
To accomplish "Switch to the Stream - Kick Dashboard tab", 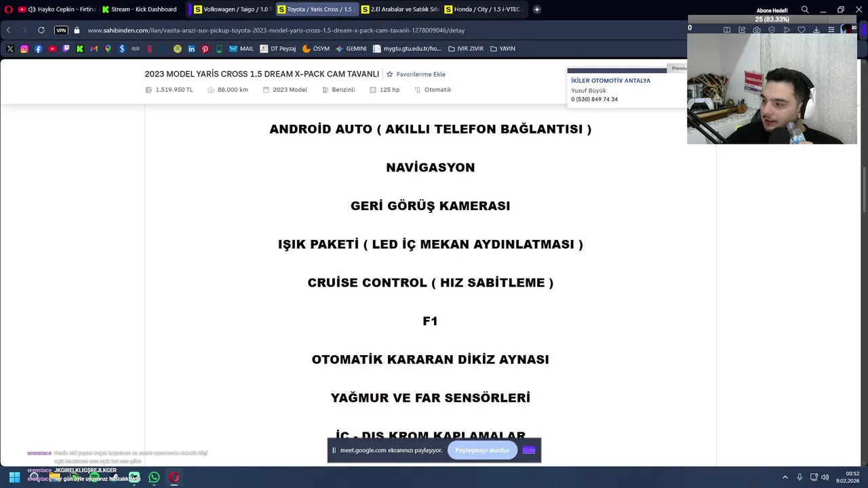I will click(140, 9).
